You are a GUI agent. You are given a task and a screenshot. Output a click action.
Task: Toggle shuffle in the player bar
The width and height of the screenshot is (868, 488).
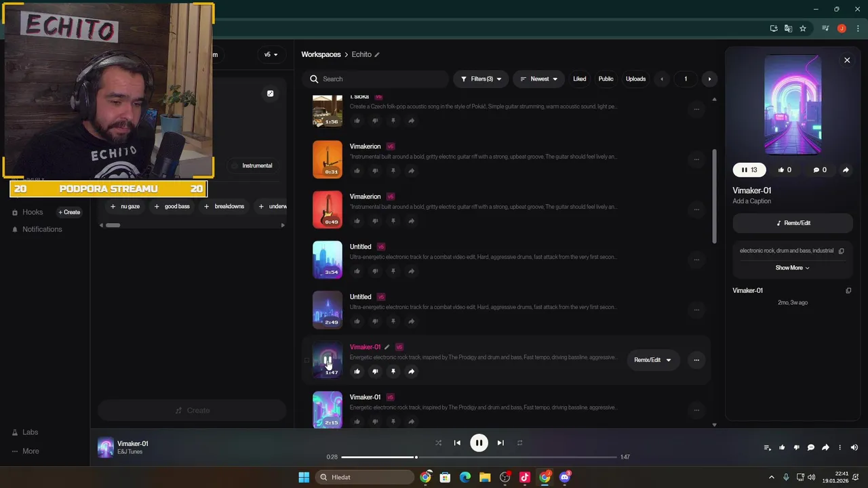pyautogui.click(x=438, y=443)
